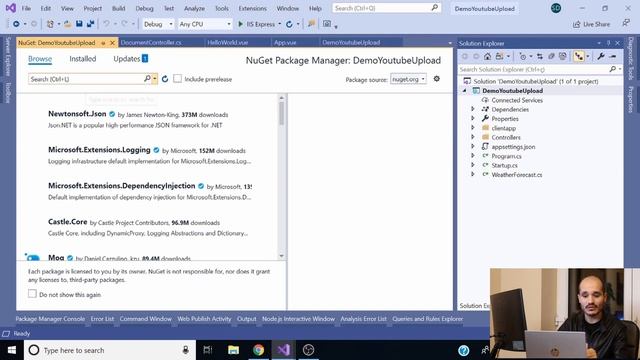Open the IIS Express target dropdown arrow
640x360 pixels.
point(280,24)
